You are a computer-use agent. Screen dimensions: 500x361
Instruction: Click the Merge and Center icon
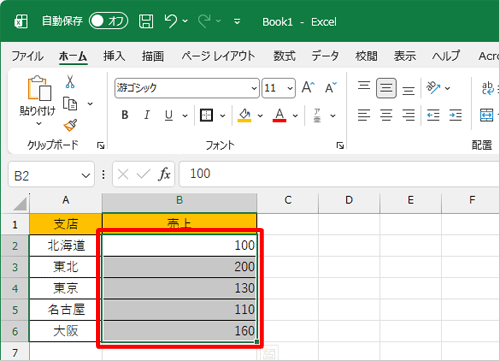(487, 115)
